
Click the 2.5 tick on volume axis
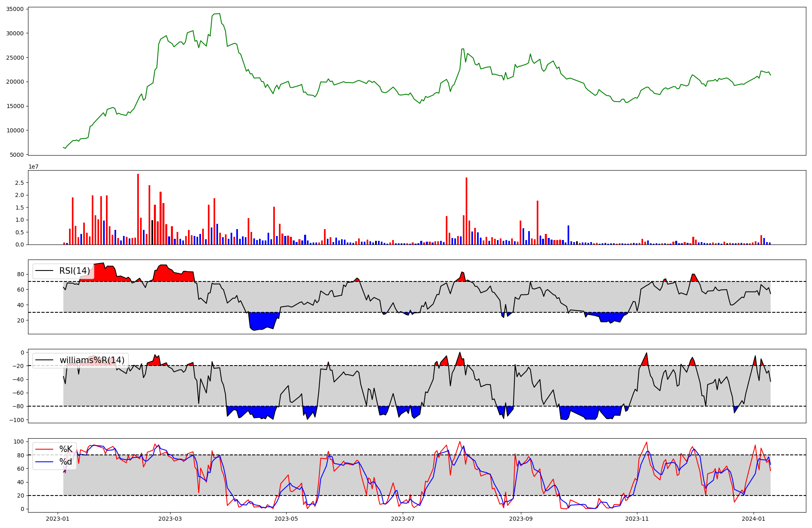[19, 183]
